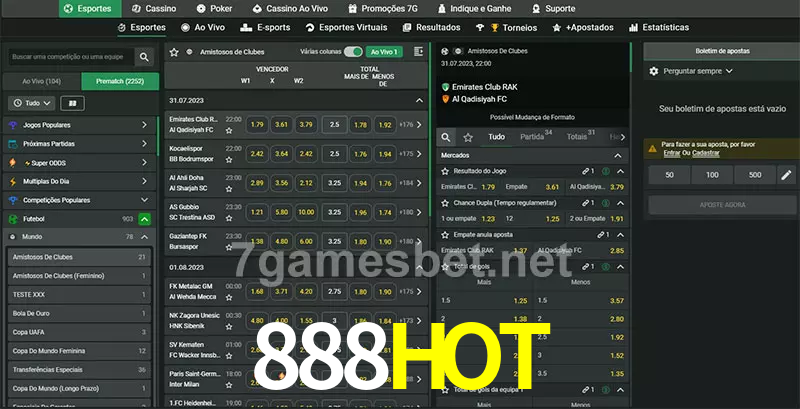Open Copa Do Mundo Feminina league
Image resolution: width=800 pixels, height=409 pixels.
pyautogui.click(x=79, y=351)
